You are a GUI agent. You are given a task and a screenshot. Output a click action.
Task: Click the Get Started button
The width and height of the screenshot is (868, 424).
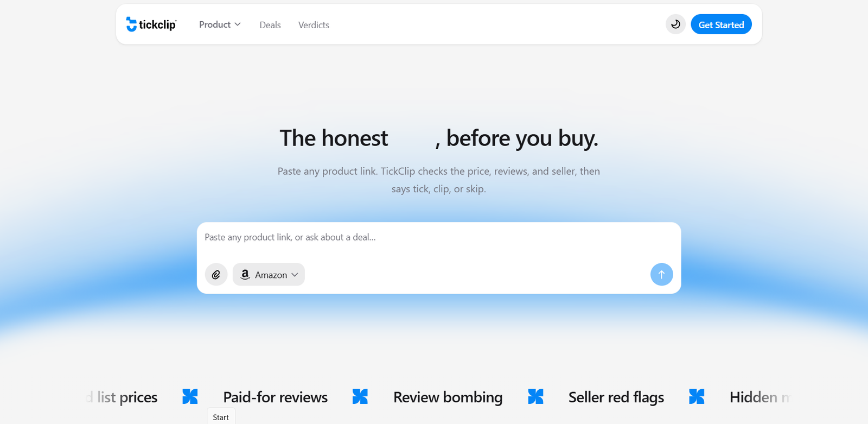pos(721,24)
